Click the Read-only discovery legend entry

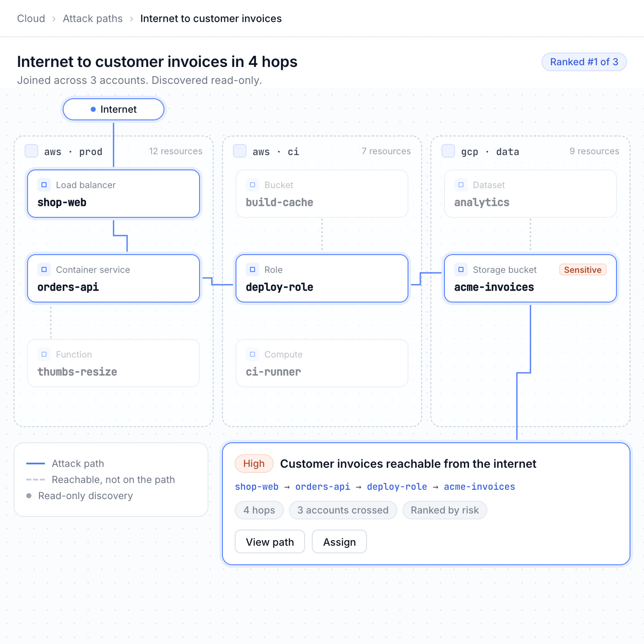pyautogui.click(x=80, y=496)
